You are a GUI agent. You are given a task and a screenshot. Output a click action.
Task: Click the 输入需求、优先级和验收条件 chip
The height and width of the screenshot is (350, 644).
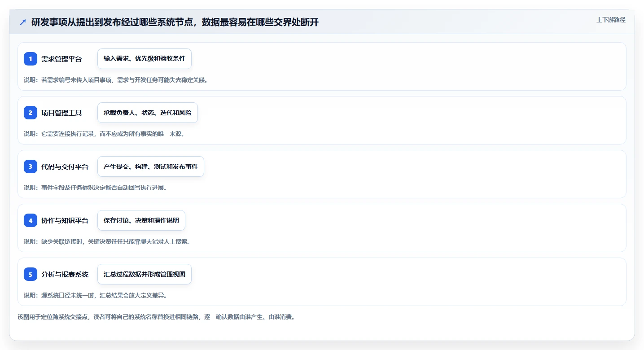point(145,59)
